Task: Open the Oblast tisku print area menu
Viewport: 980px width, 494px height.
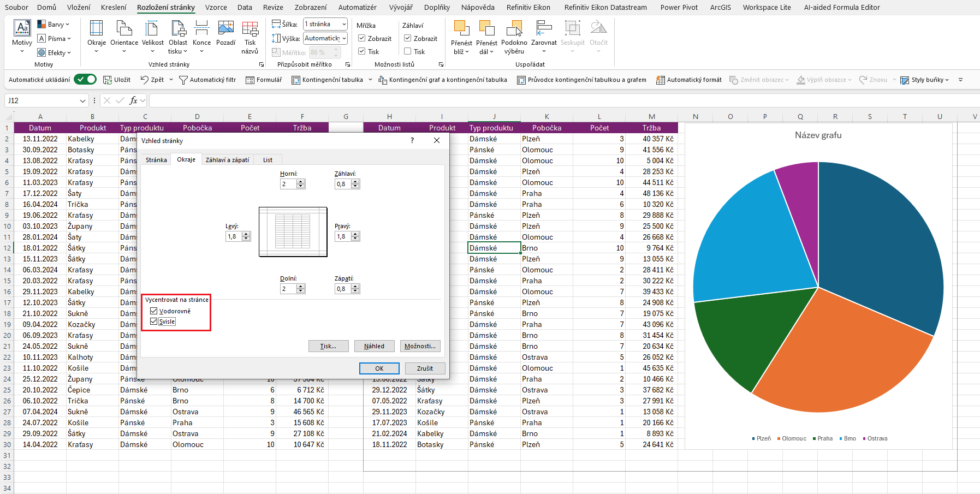Action: point(178,36)
